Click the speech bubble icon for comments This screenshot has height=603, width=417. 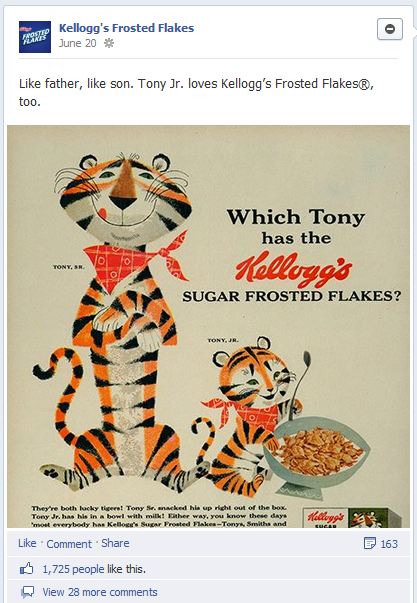(x=27, y=592)
